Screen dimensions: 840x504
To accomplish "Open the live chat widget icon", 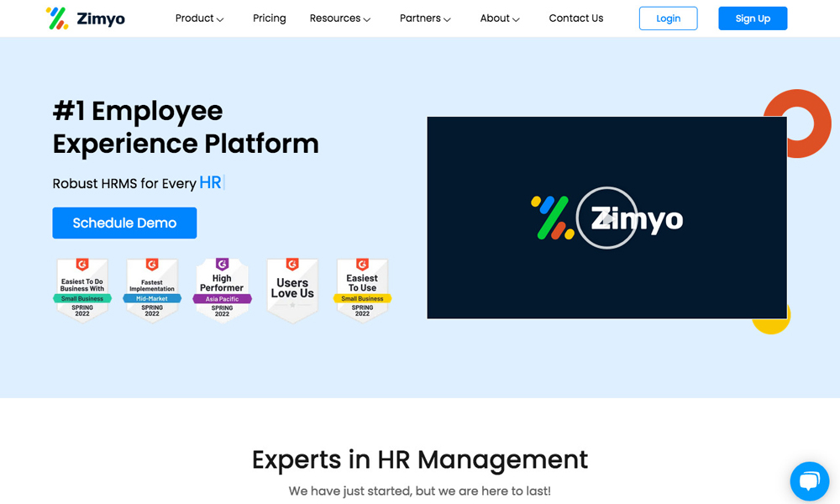I will [x=809, y=481].
